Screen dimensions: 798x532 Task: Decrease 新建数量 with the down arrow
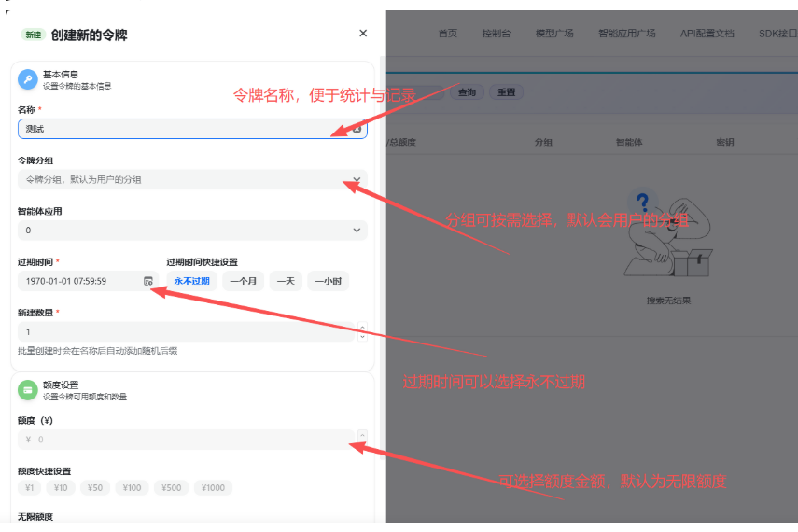[362, 337]
